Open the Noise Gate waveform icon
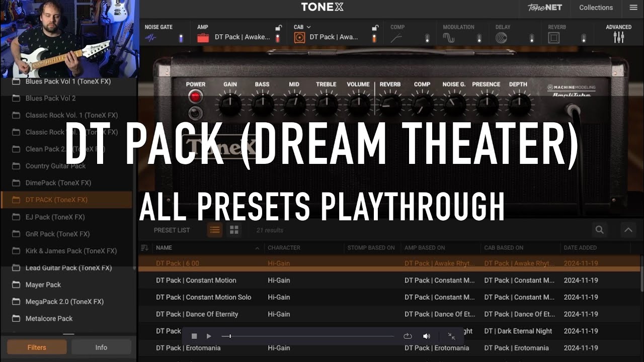 pos(150,38)
